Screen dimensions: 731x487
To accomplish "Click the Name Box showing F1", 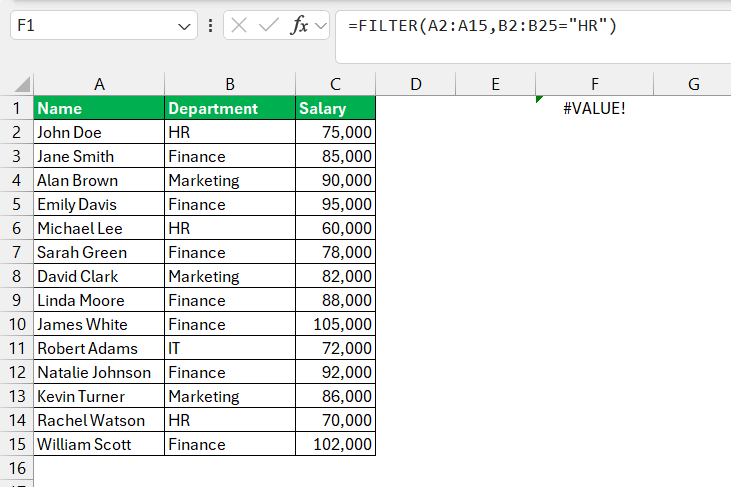I will pos(103,25).
